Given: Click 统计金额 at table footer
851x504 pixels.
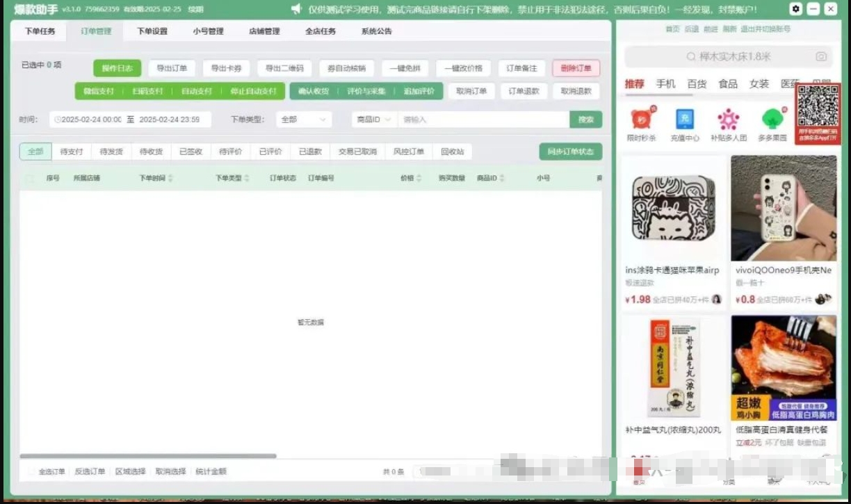Looking at the screenshot, I should click(x=211, y=471).
